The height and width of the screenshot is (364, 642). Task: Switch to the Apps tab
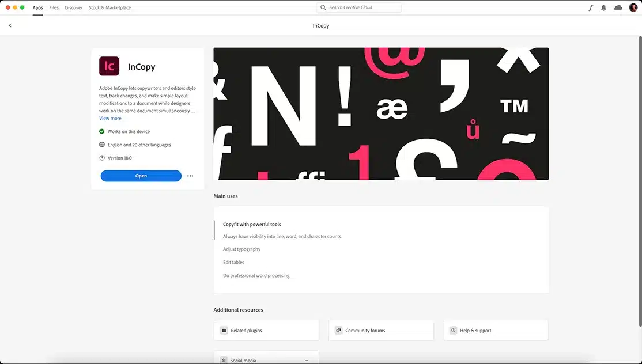pyautogui.click(x=37, y=7)
